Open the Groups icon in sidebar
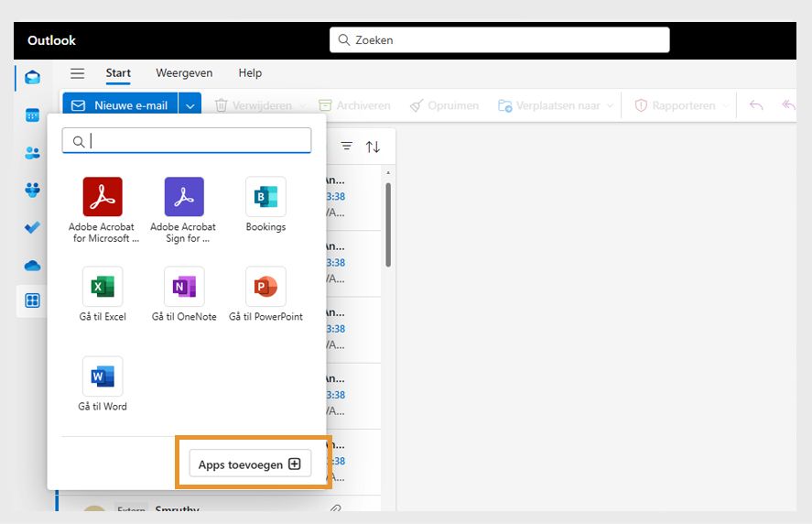Image resolution: width=812 pixels, height=524 pixels. click(33, 190)
